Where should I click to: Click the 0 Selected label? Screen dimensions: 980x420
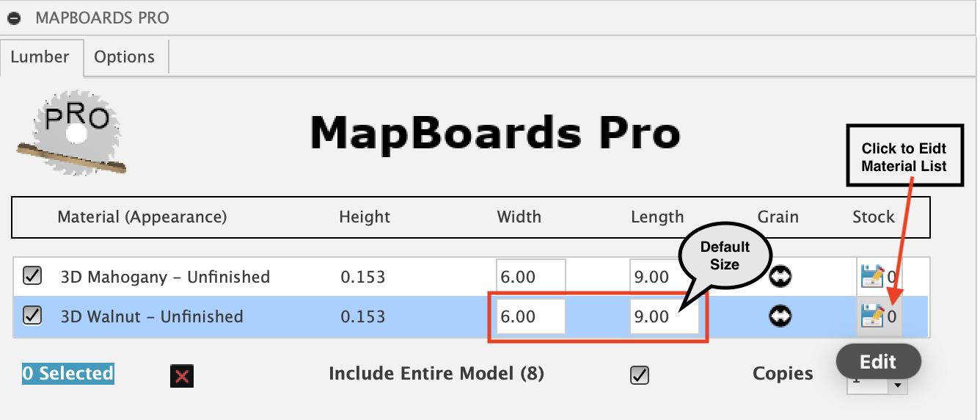[68, 374]
